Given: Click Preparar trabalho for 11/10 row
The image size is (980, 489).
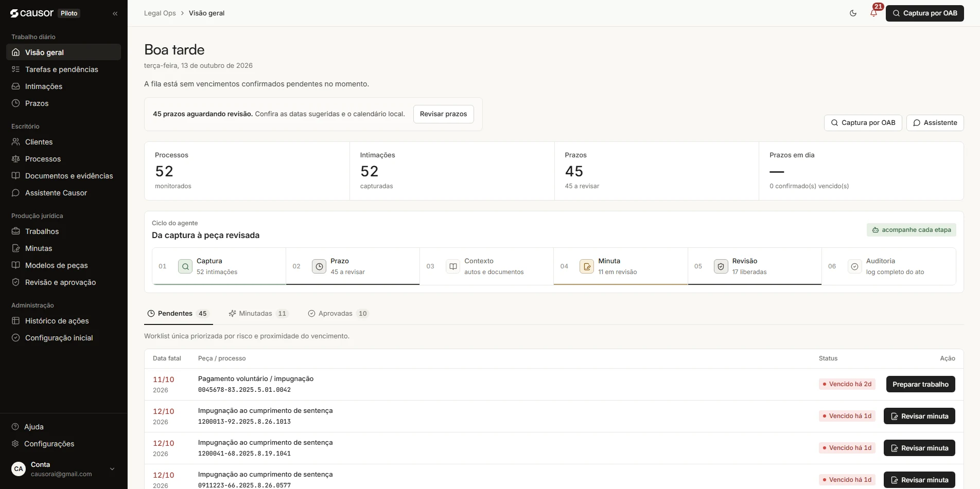Looking at the screenshot, I should (x=920, y=384).
